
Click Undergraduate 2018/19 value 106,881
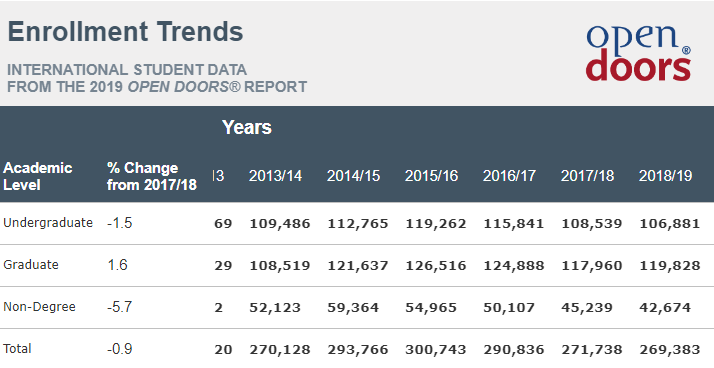(669, 224)
